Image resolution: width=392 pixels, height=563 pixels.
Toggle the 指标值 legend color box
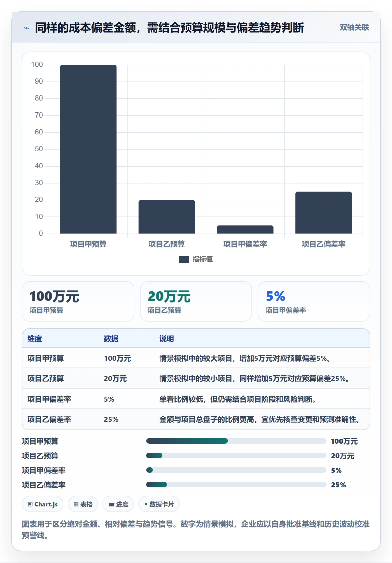[x=184, y=259]
